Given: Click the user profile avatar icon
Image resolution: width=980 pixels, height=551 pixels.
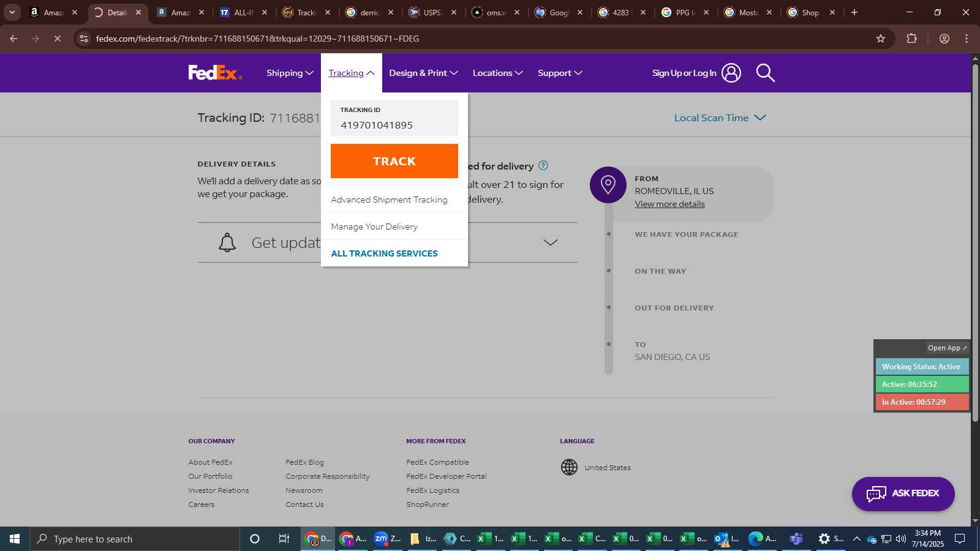Looking at the screenshot, I should pyautogui.click(x=731, y=73).
